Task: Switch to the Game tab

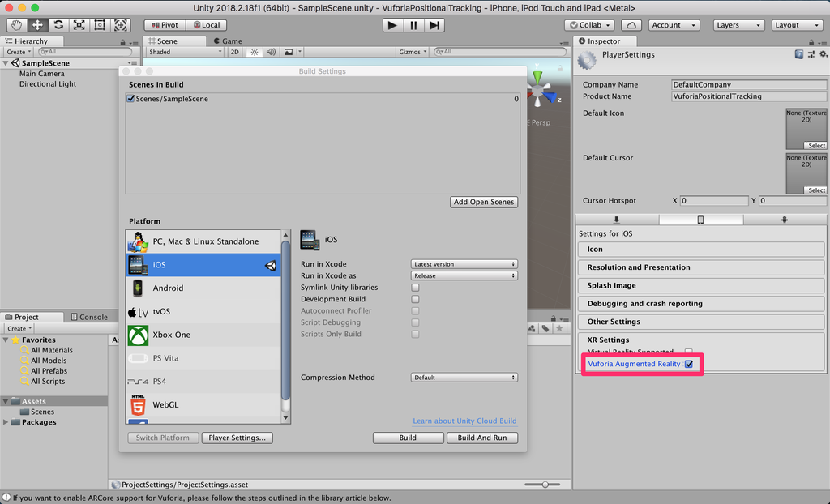Action: pyautogui.click(x=228, y=41)
